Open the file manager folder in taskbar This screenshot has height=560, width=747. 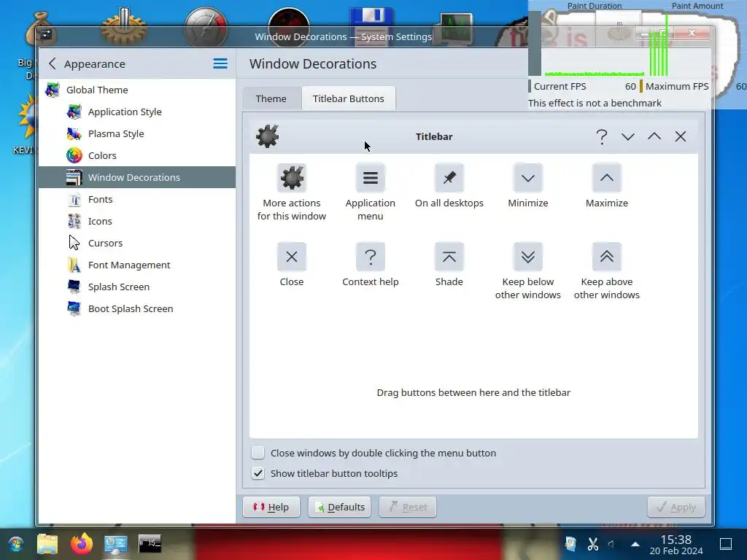47,544
